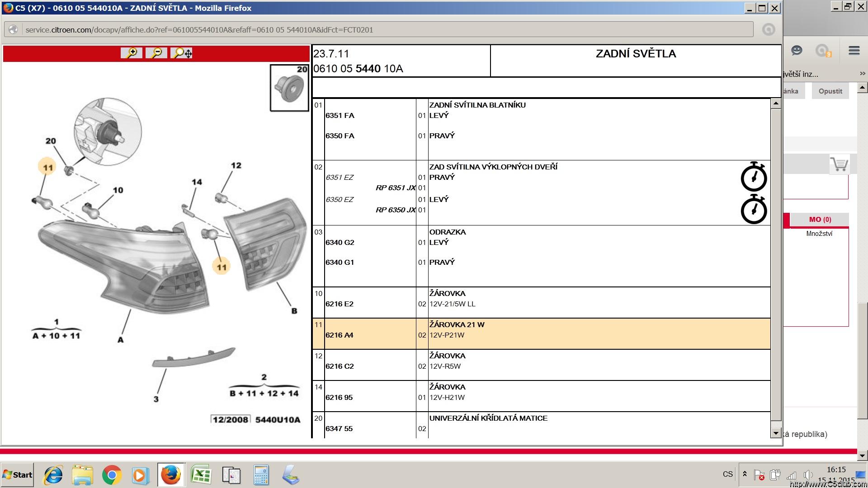Viewport: 868px width, 488px height.
Task: Open the scanner application on taskbar
Action: 291,475
